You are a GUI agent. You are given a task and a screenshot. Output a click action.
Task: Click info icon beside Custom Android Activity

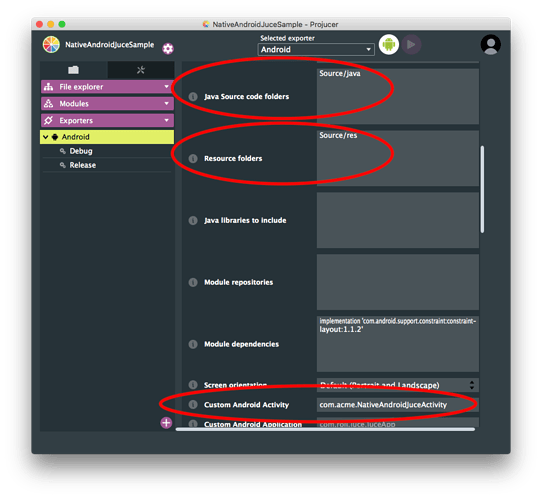pos(193,404)
